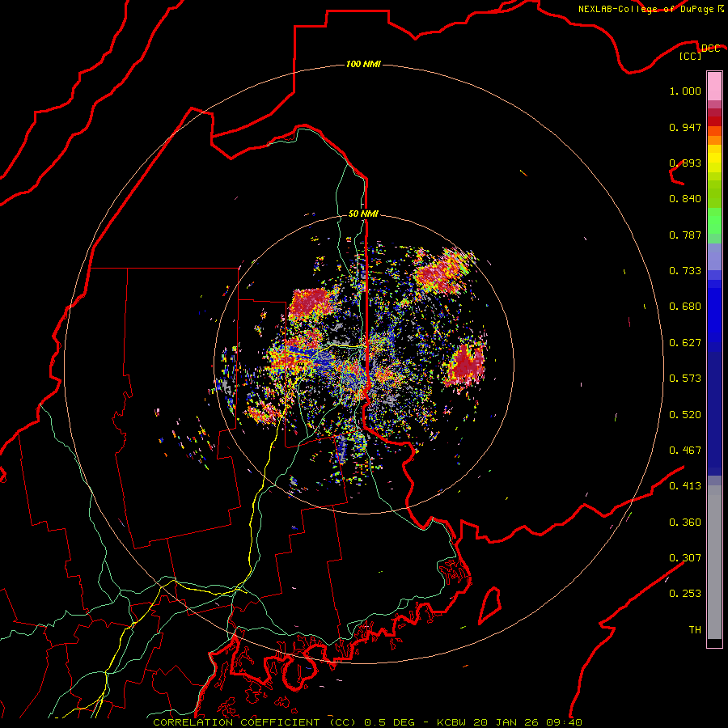Select the 0.360 scale value
This screenshot has height=728, width=728.
pos(685,523)
